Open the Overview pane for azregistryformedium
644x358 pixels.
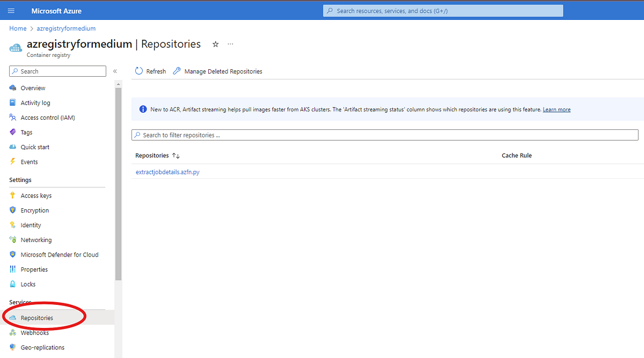coord(32,87)
